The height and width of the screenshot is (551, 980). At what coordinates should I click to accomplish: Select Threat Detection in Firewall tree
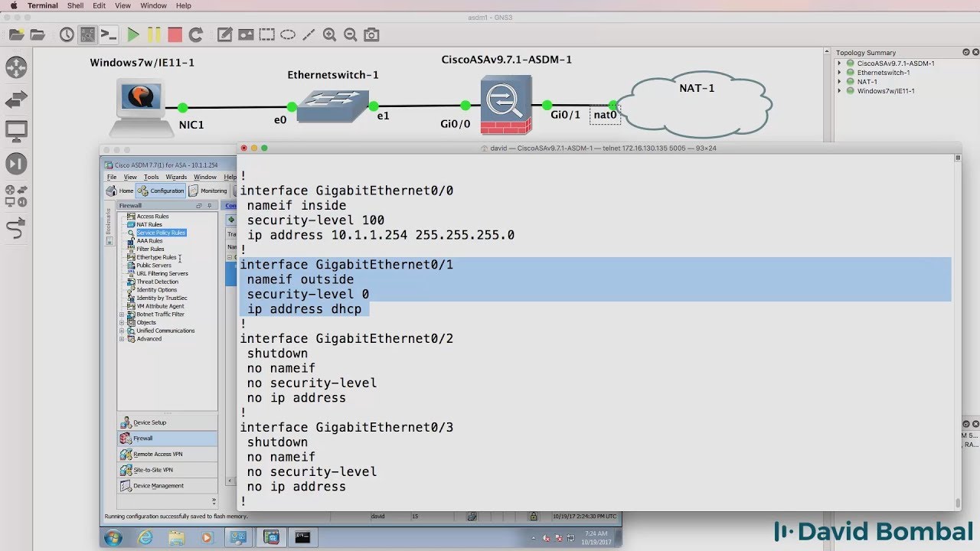[x=157, y=282]
